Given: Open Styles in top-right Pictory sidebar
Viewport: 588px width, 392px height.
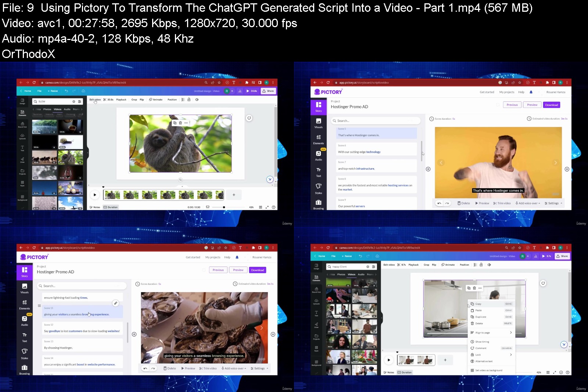Looking at the screenshot, I should pyautogui.click(x=319, y=189).
